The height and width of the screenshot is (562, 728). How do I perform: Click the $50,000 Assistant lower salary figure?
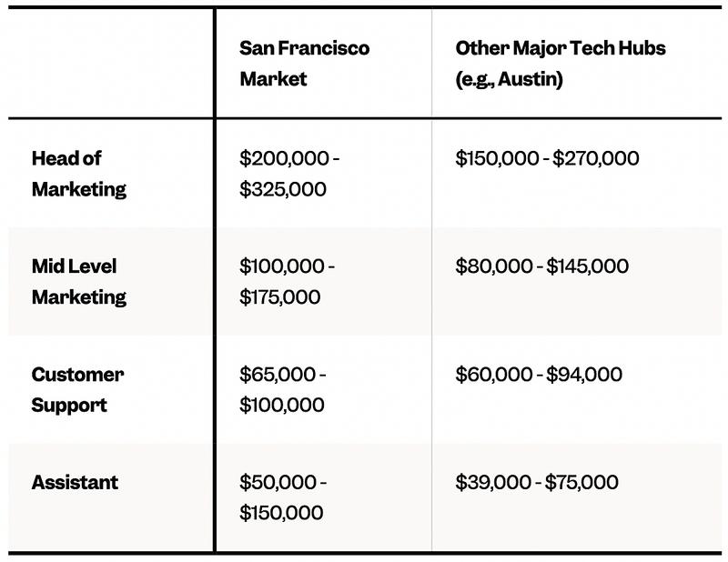pyautogui.click(x=277, y=482)
